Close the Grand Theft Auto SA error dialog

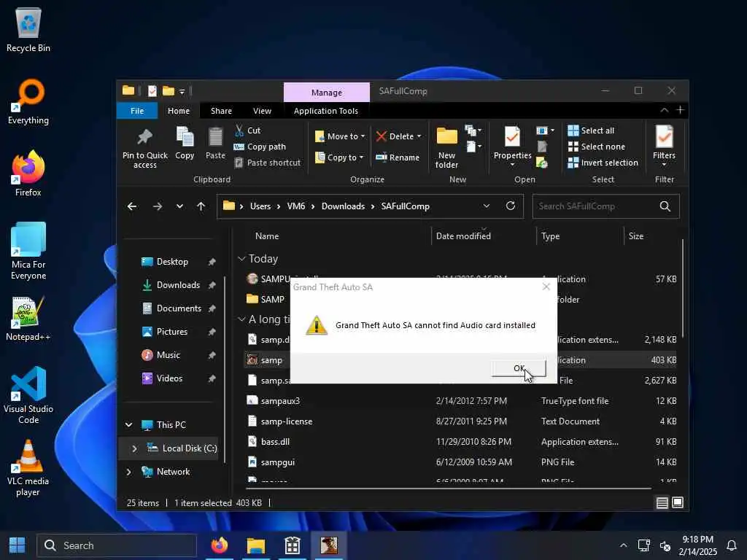pyautogui.click(x=546, y=287)
